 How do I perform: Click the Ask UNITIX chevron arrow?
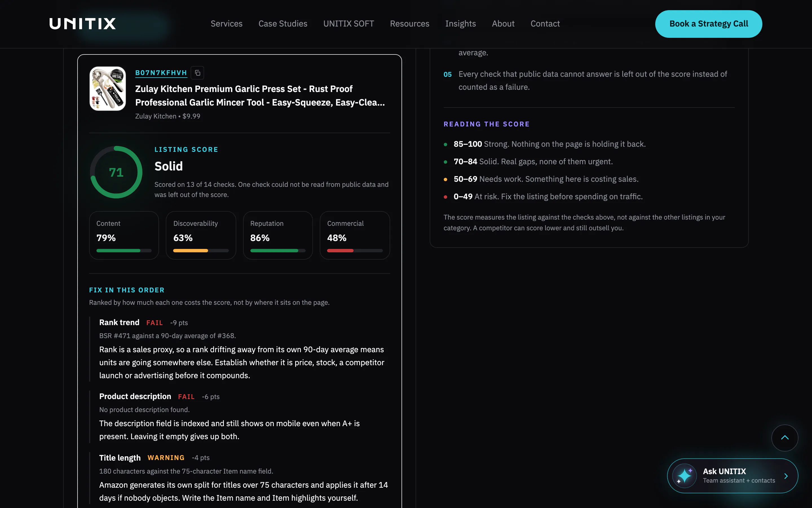pyautogui.click(x=786, y=476)
